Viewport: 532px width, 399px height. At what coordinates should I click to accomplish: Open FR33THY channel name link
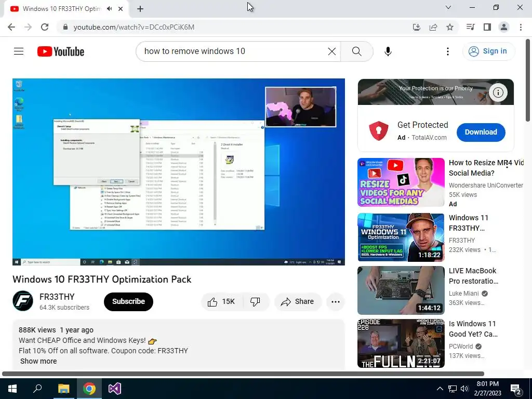57,297
